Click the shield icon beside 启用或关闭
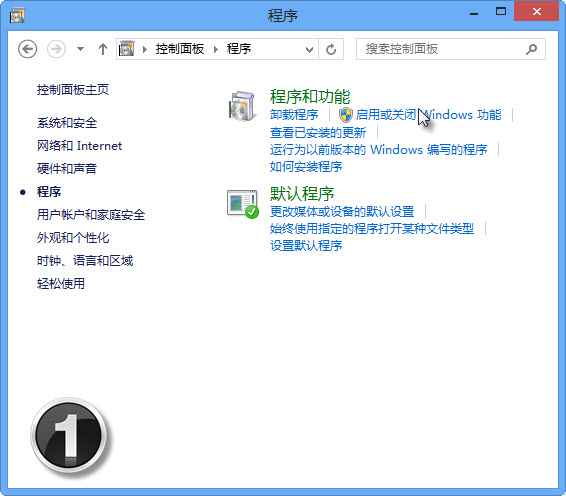566x496 pixels. click(x=346, y=115)
